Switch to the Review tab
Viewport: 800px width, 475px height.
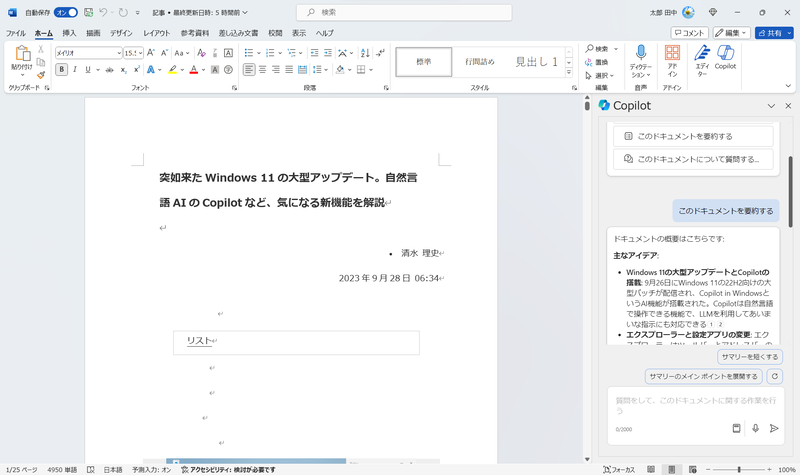pyautogui.click(x=276, y=33)
